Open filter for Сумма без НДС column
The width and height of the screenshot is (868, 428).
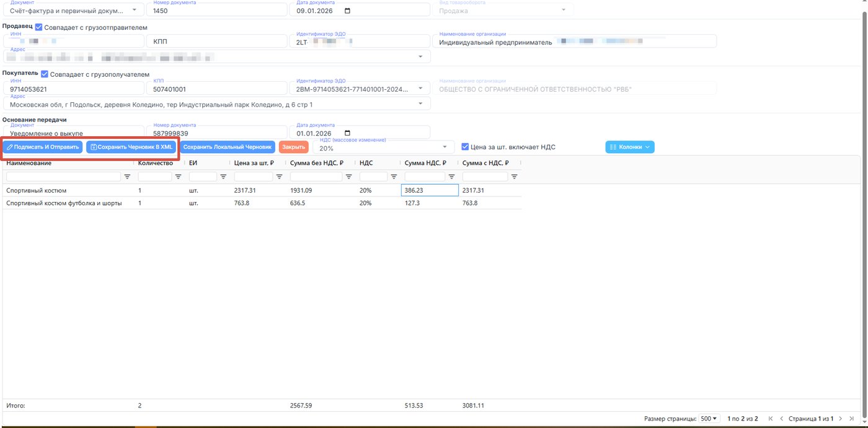click(348, 177)
